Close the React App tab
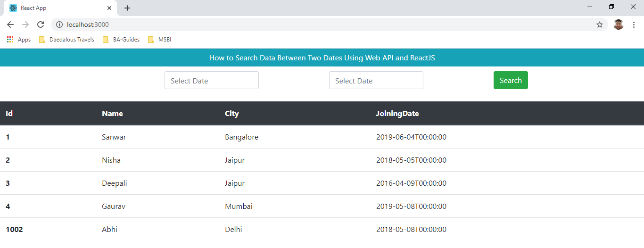The image size is (644, 248). pos(109,8)
